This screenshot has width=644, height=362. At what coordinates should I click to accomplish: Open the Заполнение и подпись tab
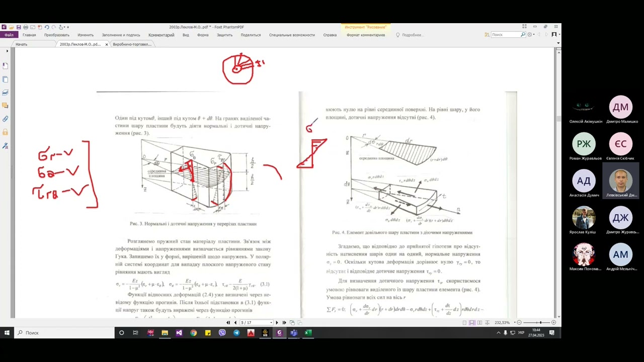(121, 35)
